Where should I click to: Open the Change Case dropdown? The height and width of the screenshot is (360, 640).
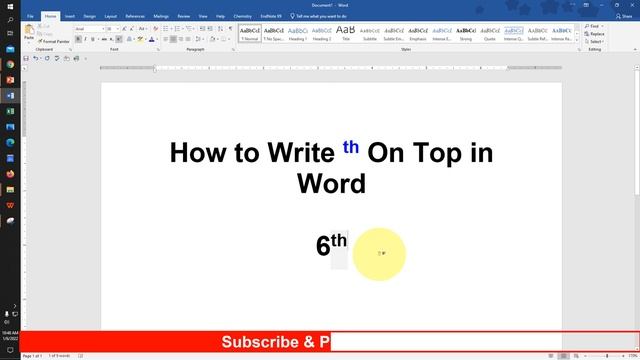(x=142, y=29)
